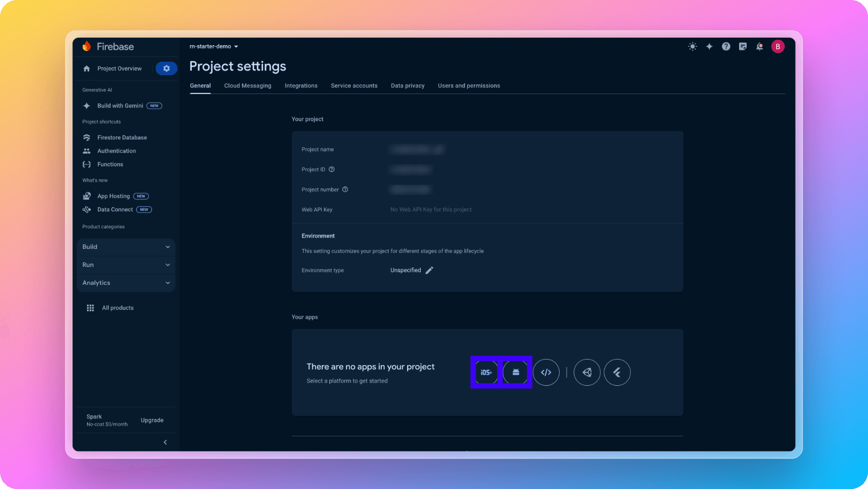This screenshot has height=489, width=868.
Task: Click the App Hosting icon
Action: pos(86,196)
